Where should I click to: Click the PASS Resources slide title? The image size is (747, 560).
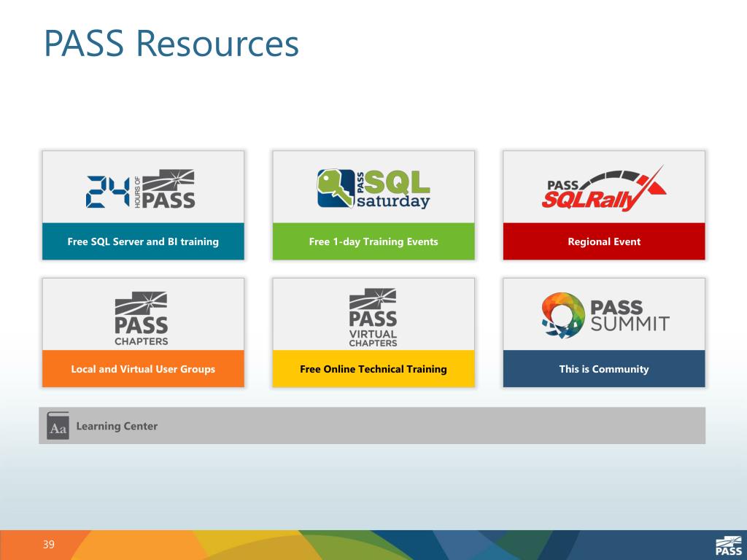pos(171,43)
